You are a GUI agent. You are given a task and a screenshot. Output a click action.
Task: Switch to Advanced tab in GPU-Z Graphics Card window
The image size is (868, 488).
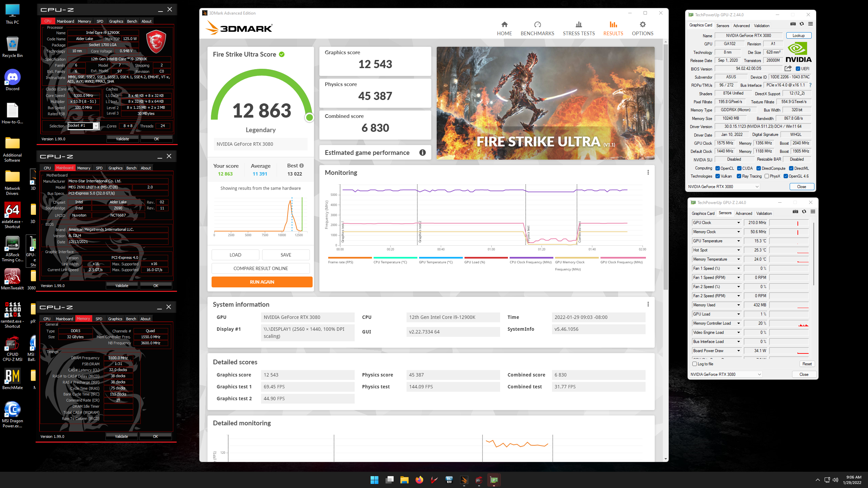click(x=741, y=26)
